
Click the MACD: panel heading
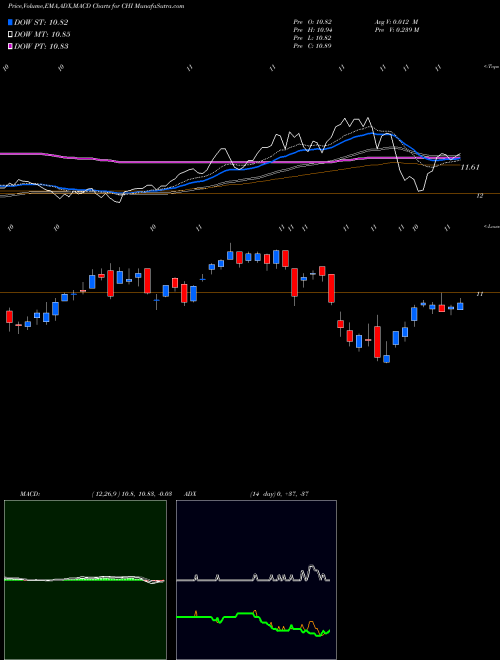[x=30, y=494]
